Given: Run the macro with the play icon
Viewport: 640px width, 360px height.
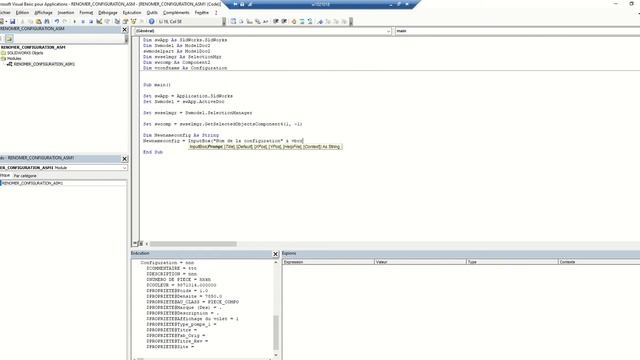Looking at the screenshot, I should (74, 21).
